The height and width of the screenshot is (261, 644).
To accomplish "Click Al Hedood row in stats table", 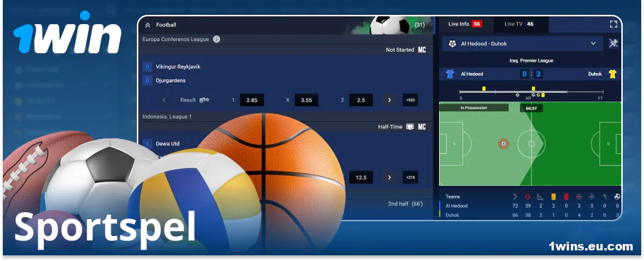I will pyautogui.click(x=531, y=206).
